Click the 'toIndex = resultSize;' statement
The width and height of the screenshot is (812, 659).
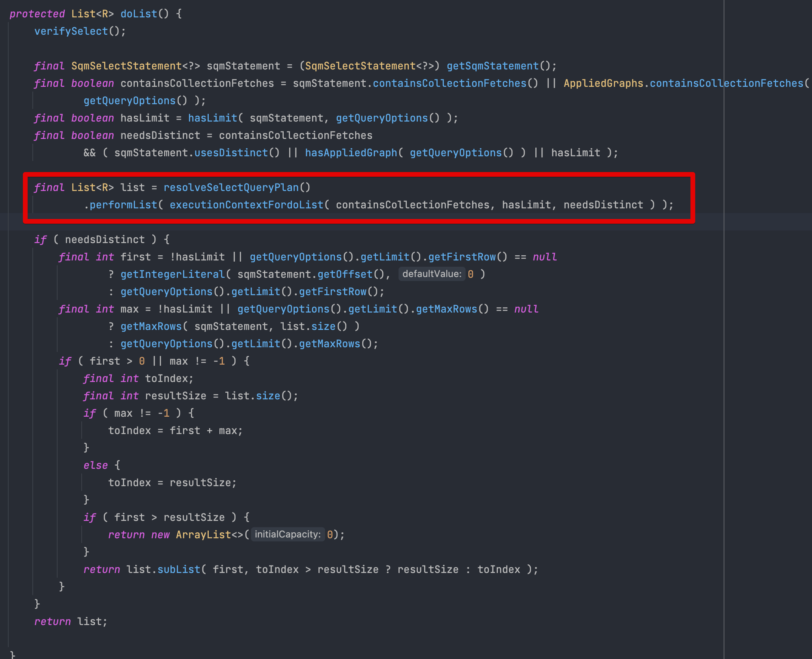pos(172,483)
